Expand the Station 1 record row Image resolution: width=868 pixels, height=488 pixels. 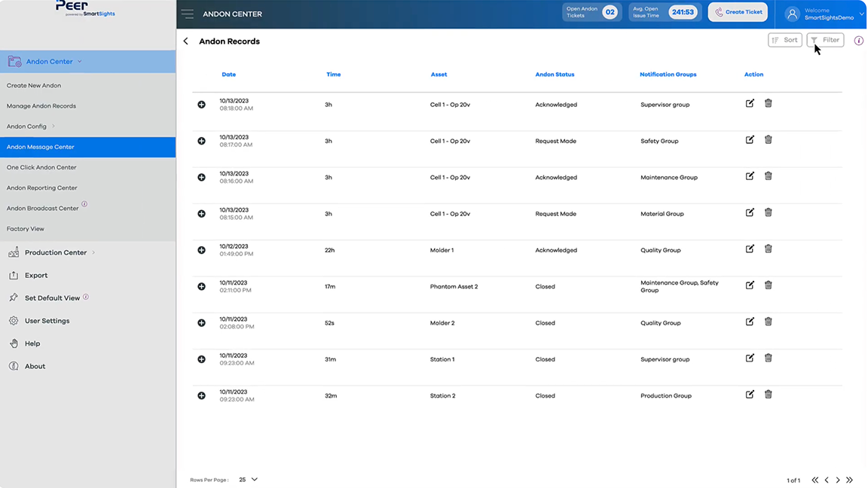[x=201, y=360]
